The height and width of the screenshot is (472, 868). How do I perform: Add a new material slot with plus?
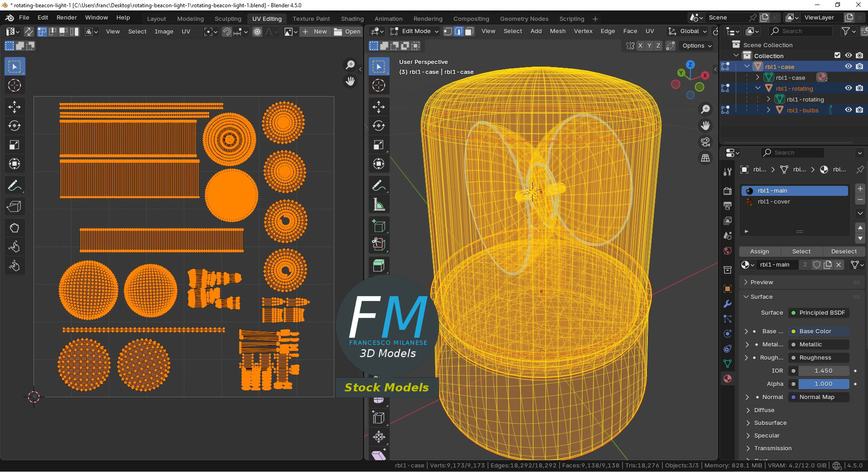(x=860, y=189)
